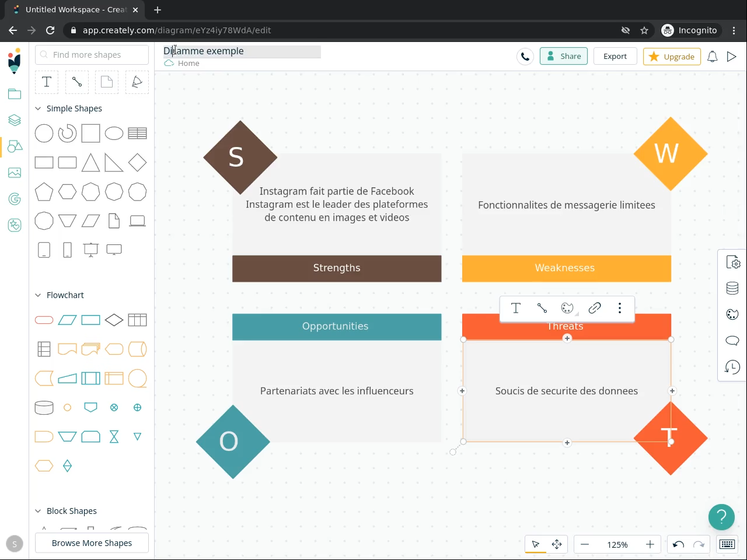Select the brown S diamond on canvas
The image size is (747, 560).
point(240,157)
